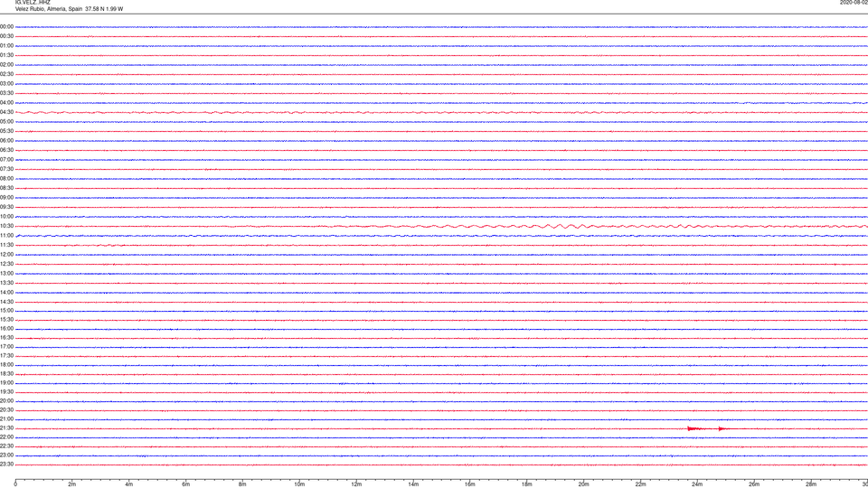Click the 2m axis tick label
Image resolution: width=868 pixels, height=488 pixels.
tap(72, 484)
